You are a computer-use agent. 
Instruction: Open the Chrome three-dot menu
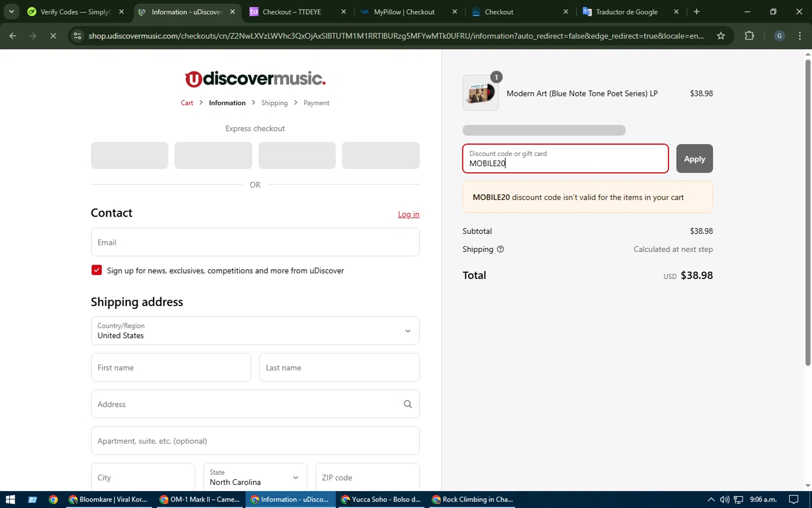click(x=800, y=36)
